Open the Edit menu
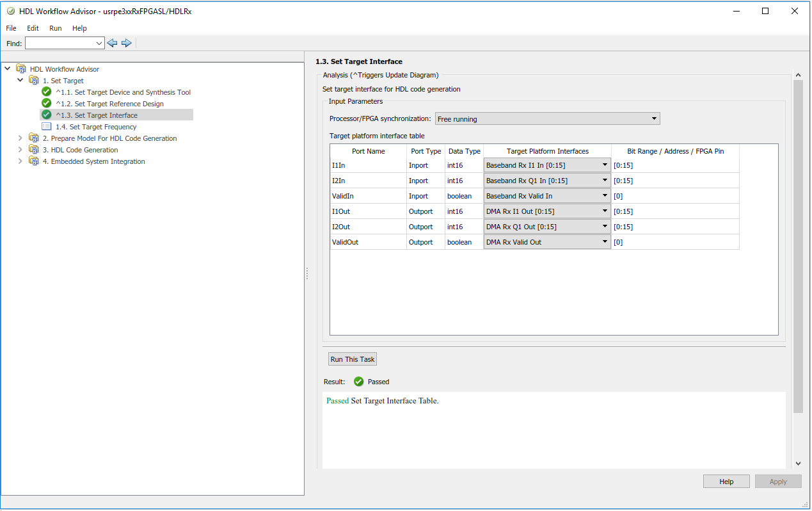Screen dimensions: 812x511 point(33,28)
